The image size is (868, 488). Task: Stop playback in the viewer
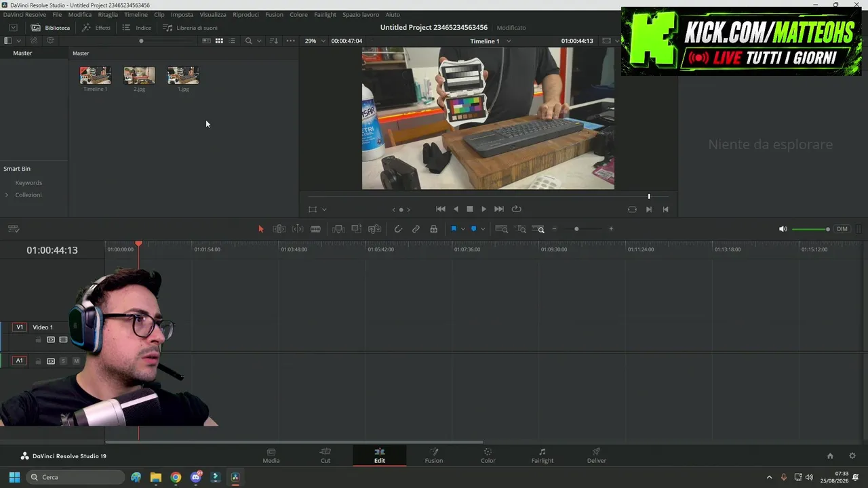tap(469, 209)
